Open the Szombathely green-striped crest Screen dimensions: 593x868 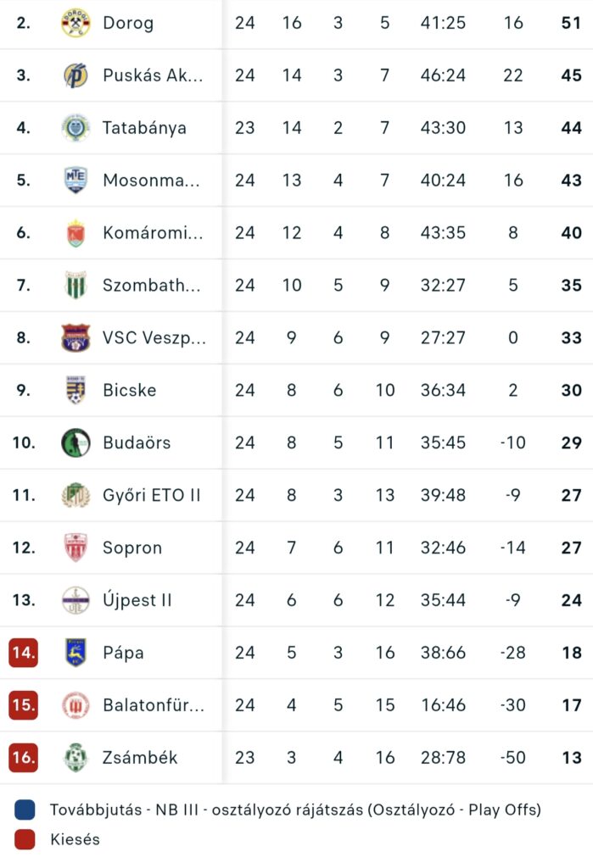click(76, 286)
